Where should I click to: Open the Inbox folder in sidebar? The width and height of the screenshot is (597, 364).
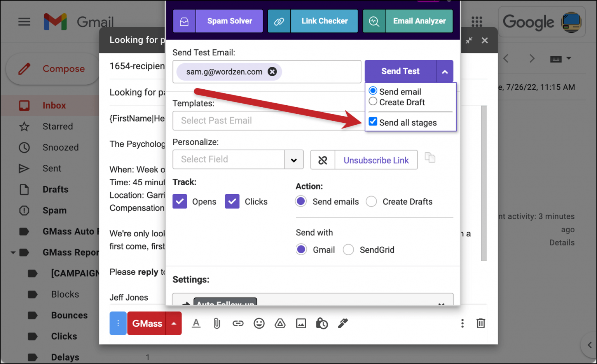[54, 105]
